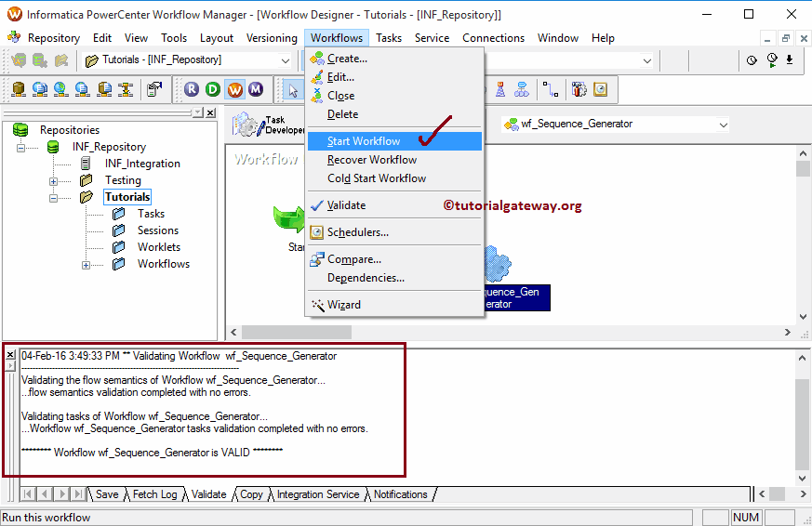The width and height of the screenshot is (812, 526).
Task: Open Workflow Monitor via purple M icon
Action: tap(256, 89)
